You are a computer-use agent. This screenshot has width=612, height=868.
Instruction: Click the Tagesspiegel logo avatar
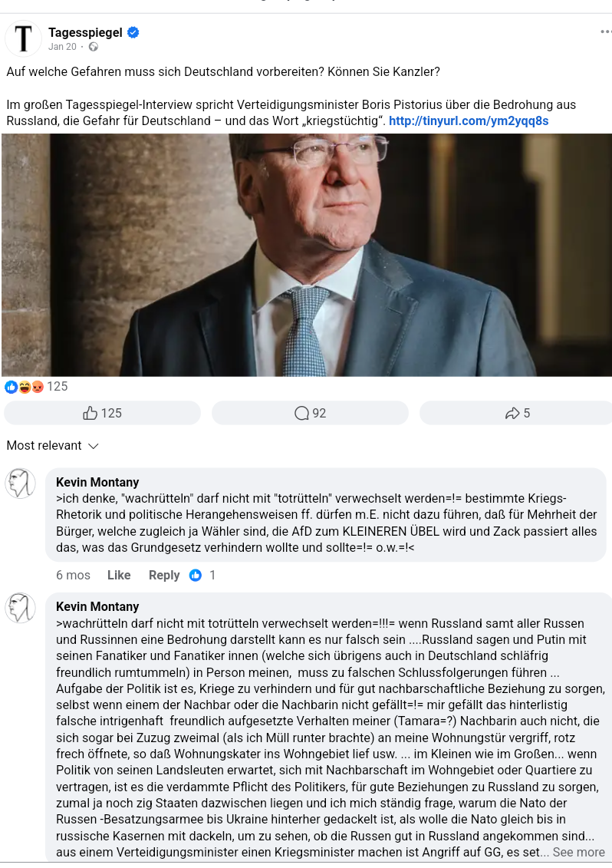23,38
